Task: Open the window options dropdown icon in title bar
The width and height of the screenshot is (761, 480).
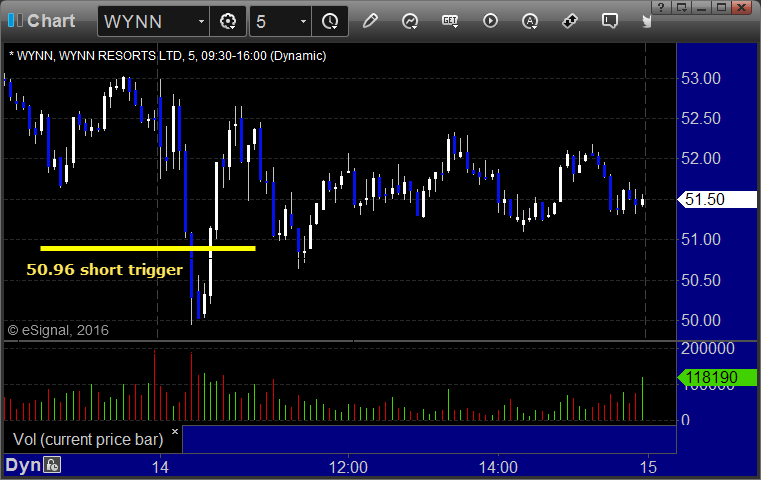Action: coord(682,7)
